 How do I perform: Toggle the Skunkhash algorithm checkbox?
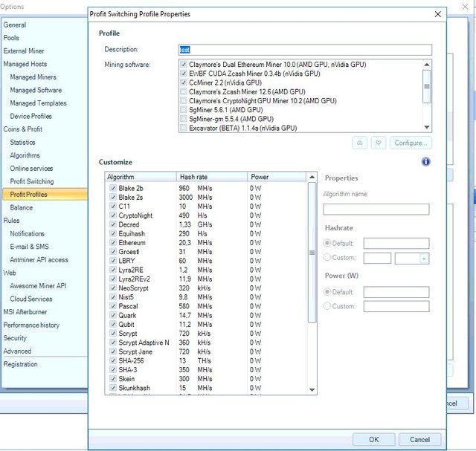[x=113, y=388]
